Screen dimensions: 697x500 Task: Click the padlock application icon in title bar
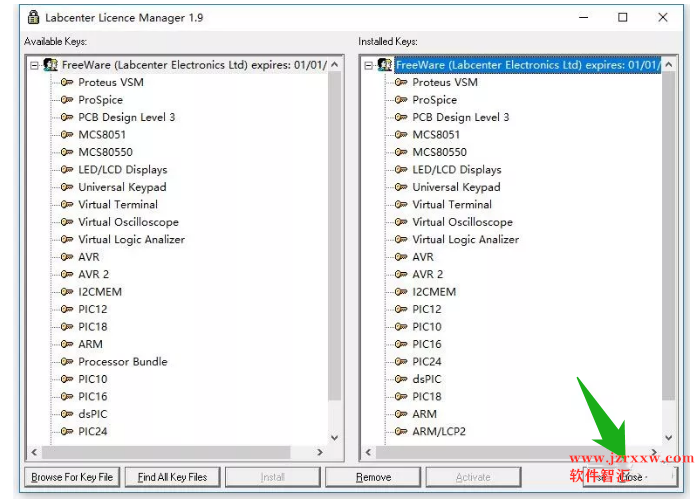pyautogui.click(x=33, y=17)
